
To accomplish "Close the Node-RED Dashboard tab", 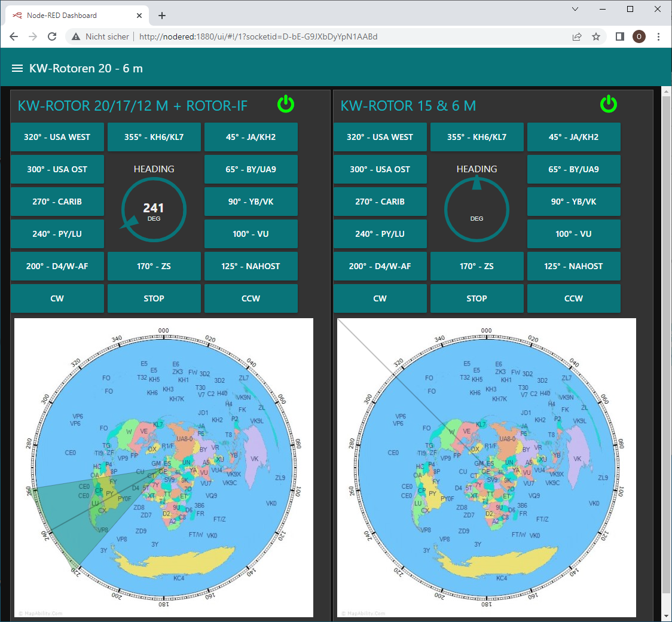I will (x=139, y=16).
